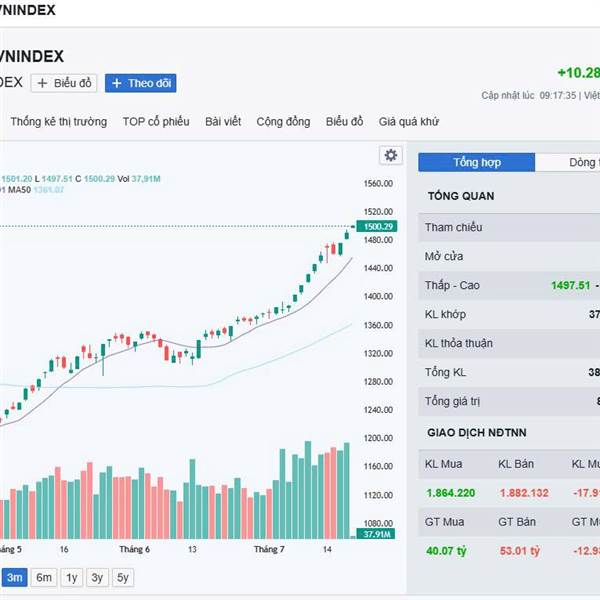
Task: Switch to TOP cổ phiếu tab
Action: tap(156, 122)
